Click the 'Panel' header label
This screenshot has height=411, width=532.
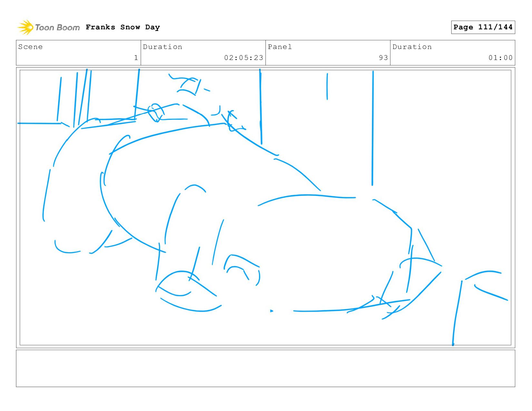280,47
